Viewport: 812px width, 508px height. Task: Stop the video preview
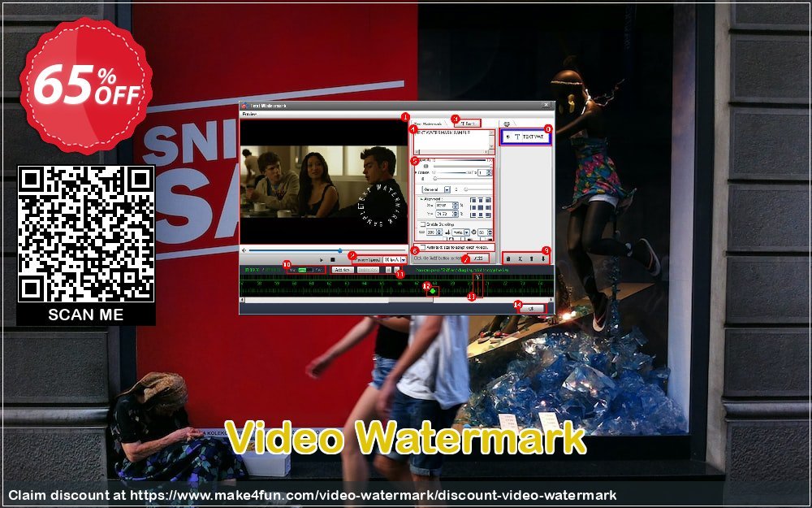tap(332, 260)
